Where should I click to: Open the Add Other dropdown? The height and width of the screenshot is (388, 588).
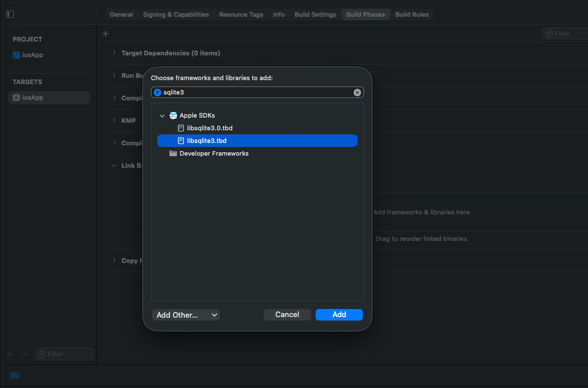point(185,315)
